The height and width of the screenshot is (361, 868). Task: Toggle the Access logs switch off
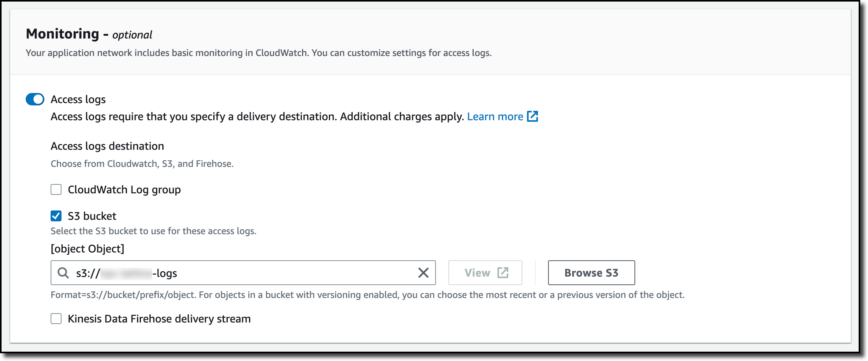click(x=35, y=99)
